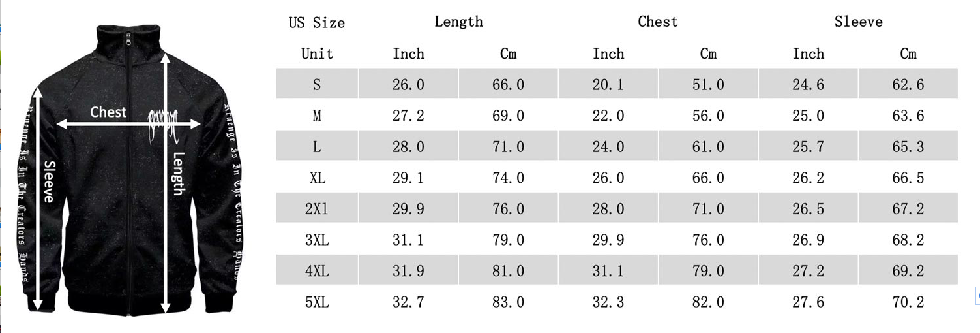
Task: Click the 61.0 cm chest value for L
Action: [708, 147]
